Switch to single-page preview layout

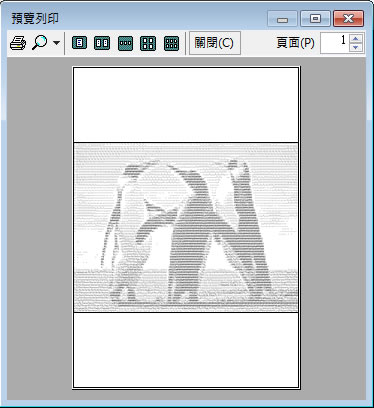[79, 43]
